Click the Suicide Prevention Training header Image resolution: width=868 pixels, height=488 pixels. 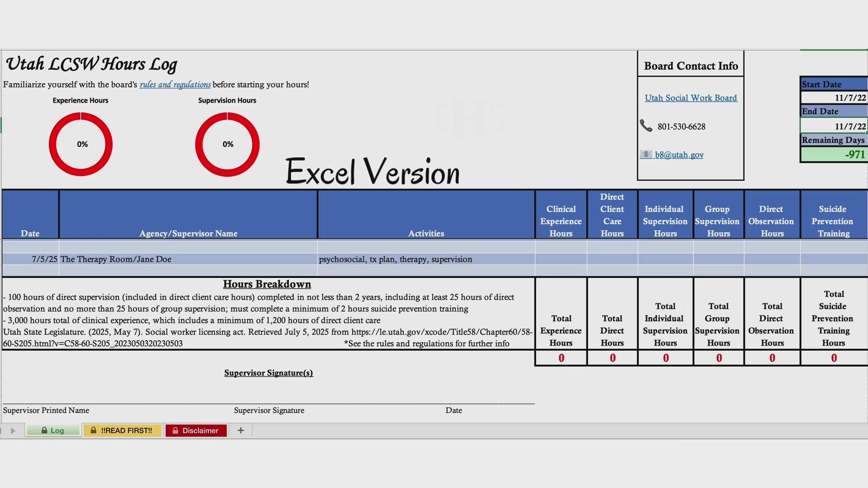coord(834,214)
